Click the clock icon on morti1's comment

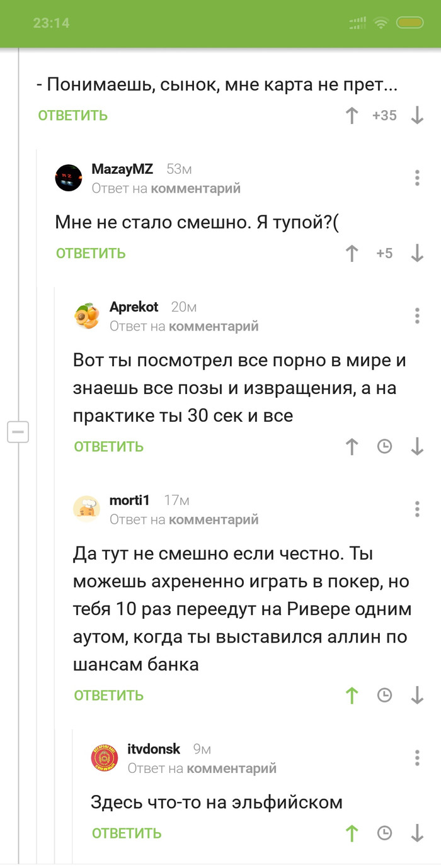click(384, 696)
